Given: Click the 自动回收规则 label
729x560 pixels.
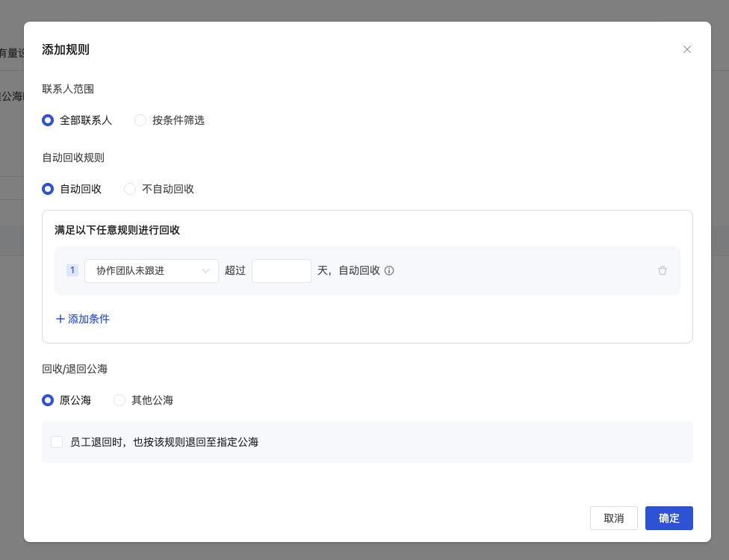Looking at the screenshot, I should pyautogui.click(x=73, y=158).
